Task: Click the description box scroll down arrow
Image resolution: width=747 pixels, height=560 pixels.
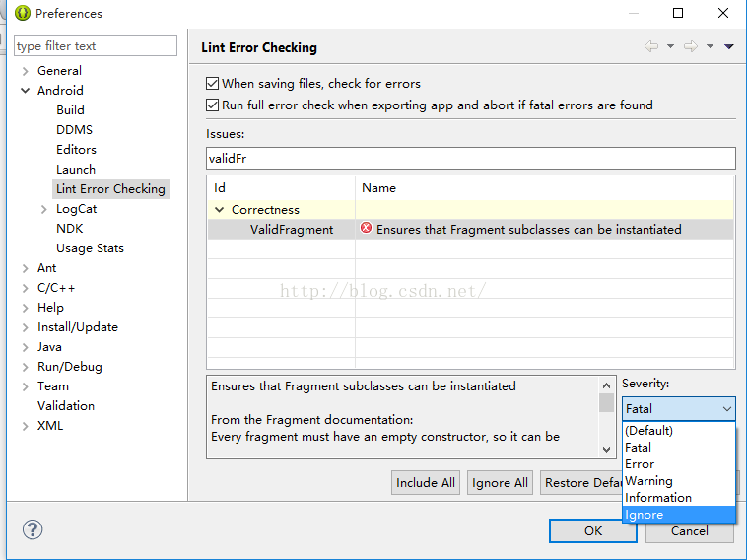Action: point(606,449)
